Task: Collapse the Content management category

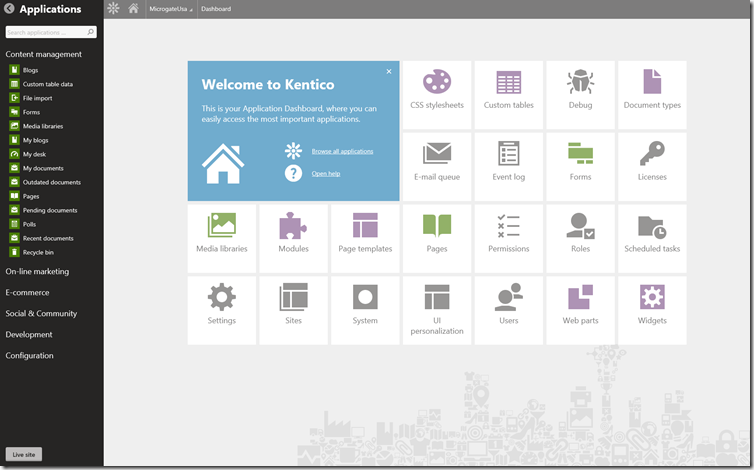Action: point(43,54)
